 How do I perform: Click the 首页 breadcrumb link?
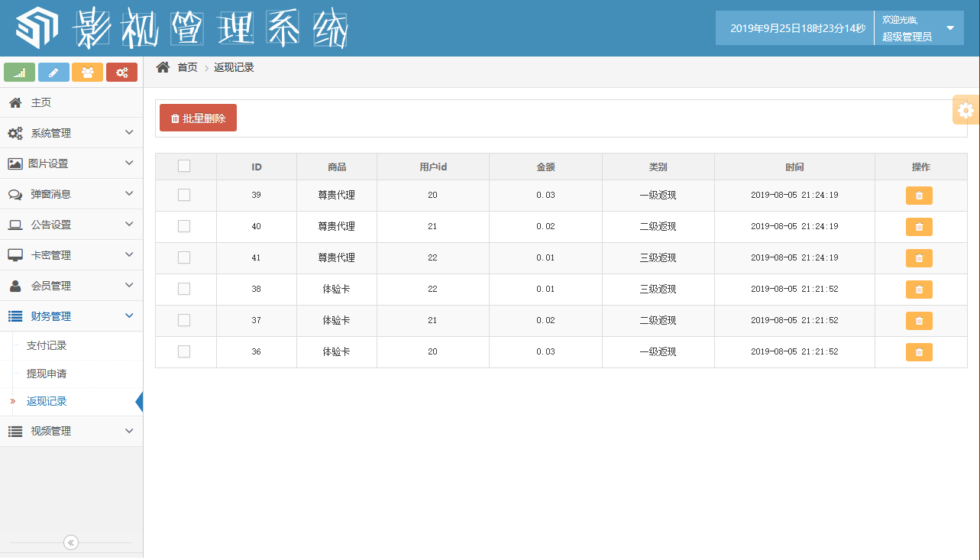click(187, 67)
